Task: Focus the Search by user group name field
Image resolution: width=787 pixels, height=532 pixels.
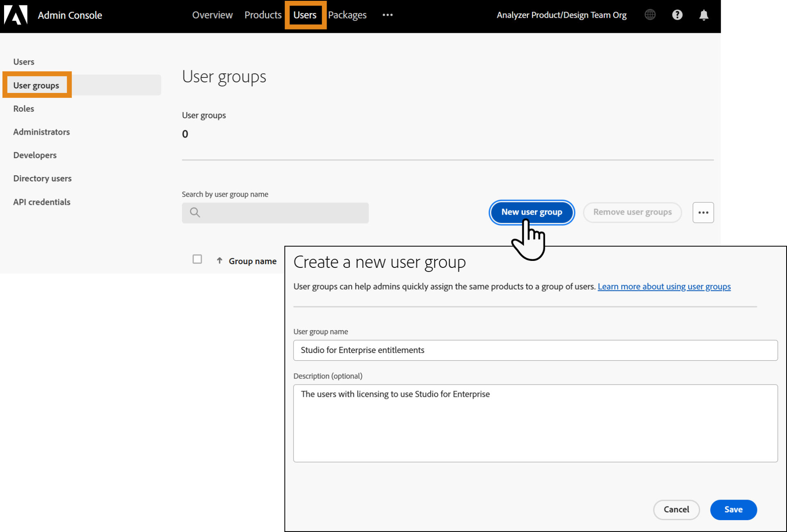Action: point(275,213)
